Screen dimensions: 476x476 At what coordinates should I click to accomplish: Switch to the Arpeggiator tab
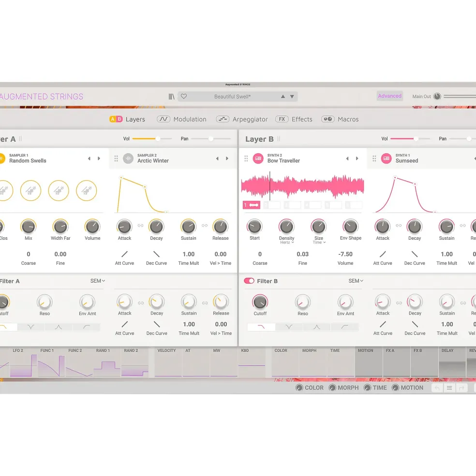coord(242,119)
